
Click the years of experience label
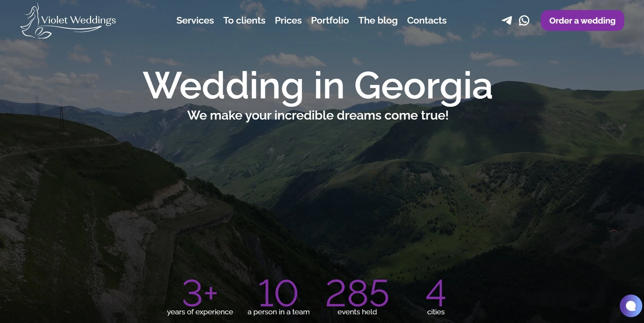(x=200, y=312)
